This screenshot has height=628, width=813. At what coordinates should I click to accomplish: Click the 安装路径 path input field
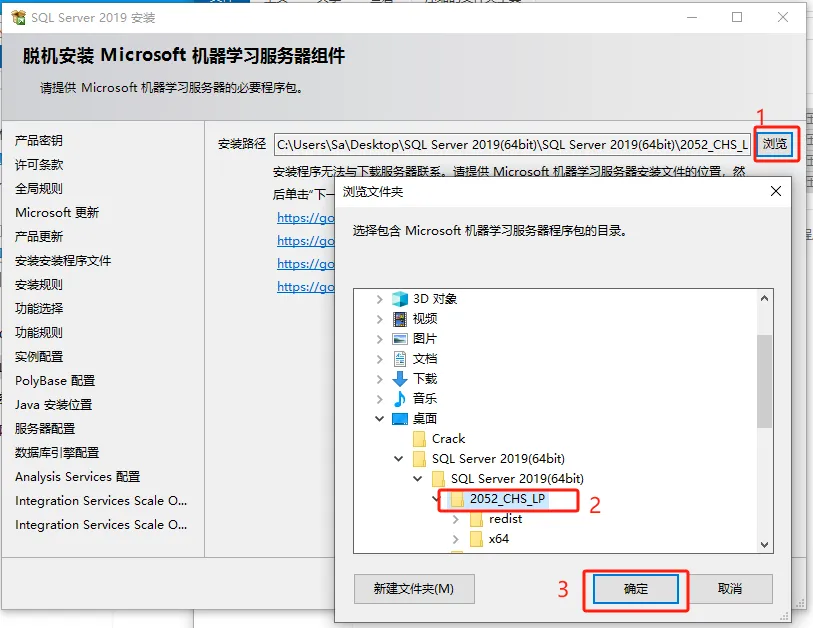[x=512, y=145]
